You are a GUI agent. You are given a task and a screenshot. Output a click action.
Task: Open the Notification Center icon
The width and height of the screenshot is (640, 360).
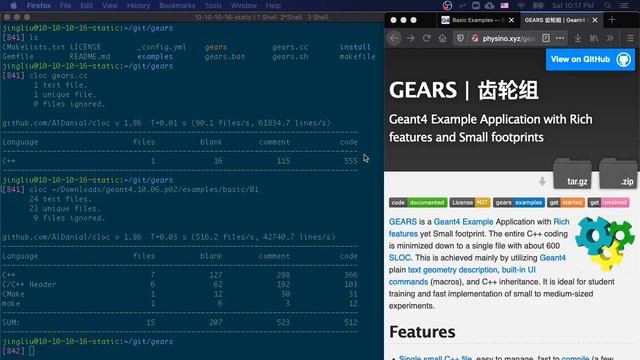(624, 5)
